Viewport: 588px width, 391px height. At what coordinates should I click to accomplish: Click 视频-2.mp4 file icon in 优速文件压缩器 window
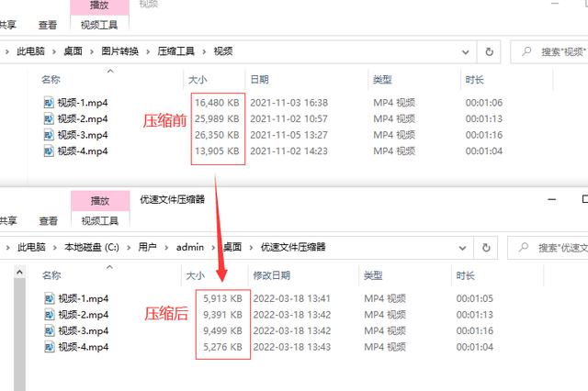click(50, 314)
